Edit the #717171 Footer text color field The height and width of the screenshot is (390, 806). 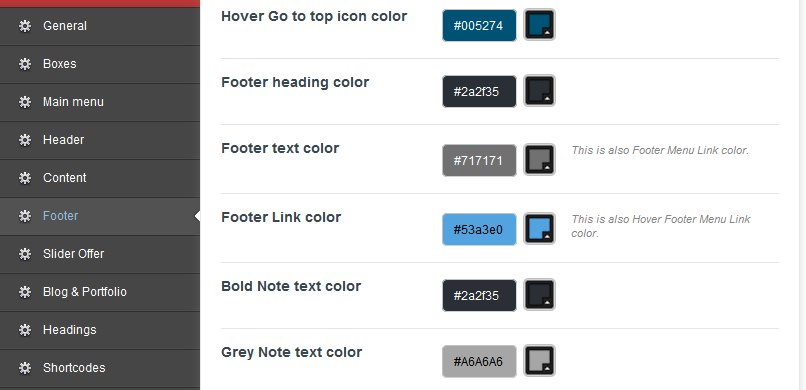(x=479, y=160)
